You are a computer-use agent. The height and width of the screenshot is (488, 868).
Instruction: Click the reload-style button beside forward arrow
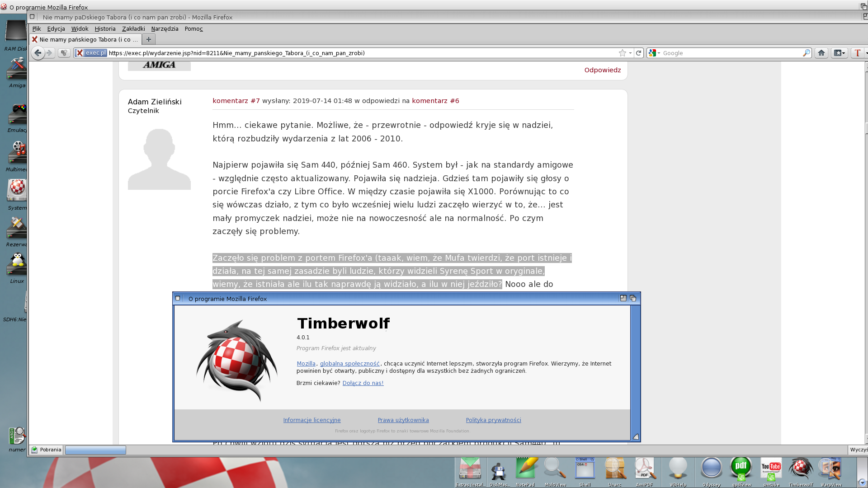pos(64,53)
